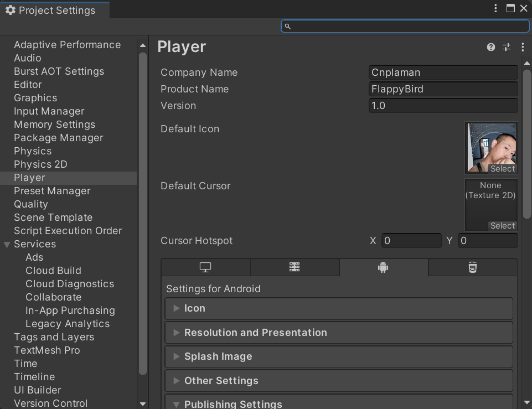Click the Product Name text field
Viewport: 532px width, 409px height.
coord(443,89)
